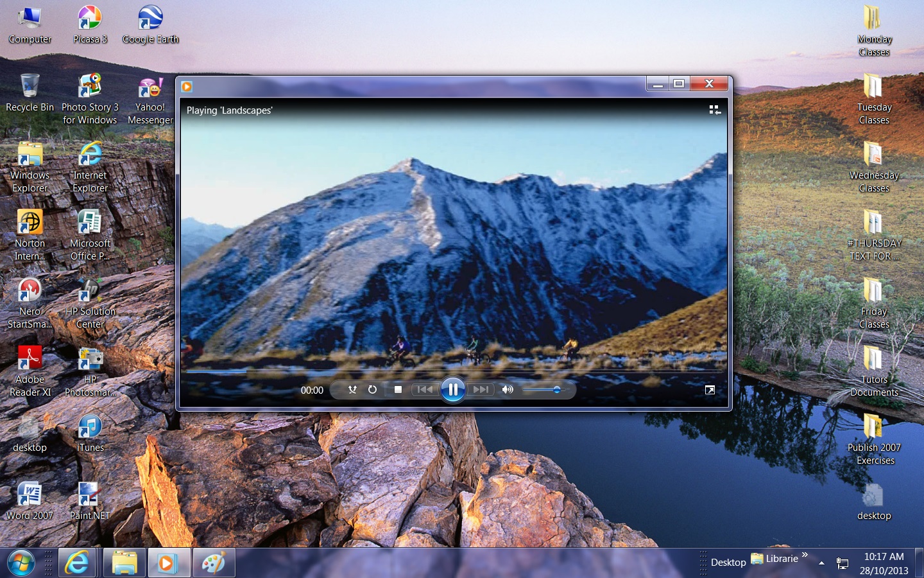The image size is (924, 578).
Task: View the video full screen
Action: pyautogui.click(x=710, y=390)
